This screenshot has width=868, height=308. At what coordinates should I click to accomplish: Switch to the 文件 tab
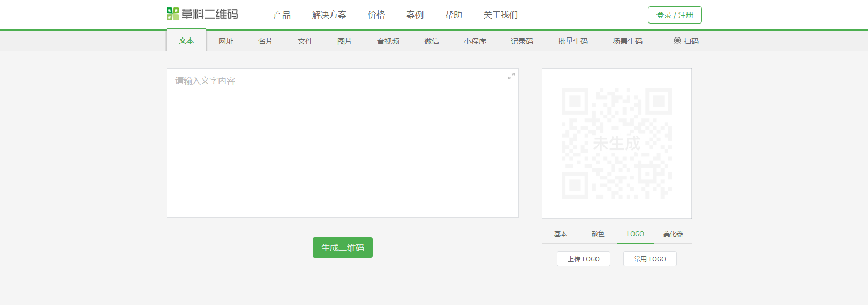point(305,41)
